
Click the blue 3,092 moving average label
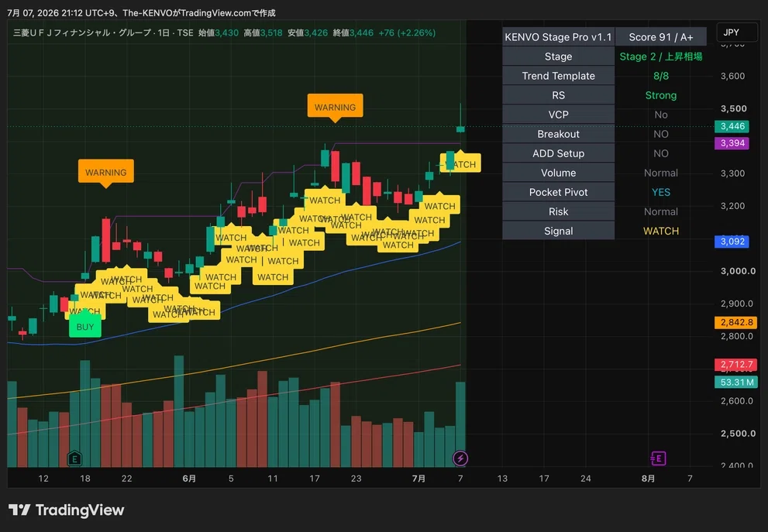tap(732, 242)
